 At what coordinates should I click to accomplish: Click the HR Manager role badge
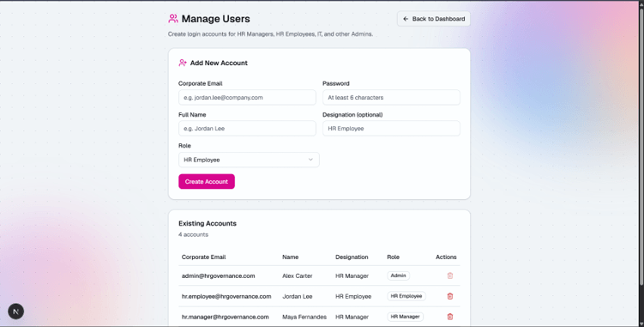point(405,317)
